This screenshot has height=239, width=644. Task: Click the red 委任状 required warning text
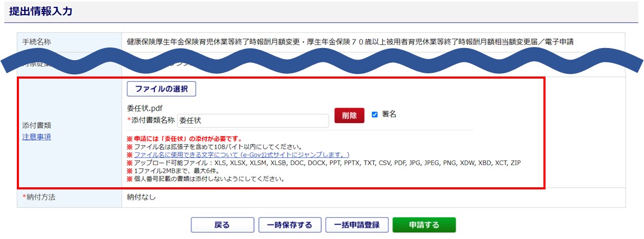pyautogui.click(x=184, y=139)
